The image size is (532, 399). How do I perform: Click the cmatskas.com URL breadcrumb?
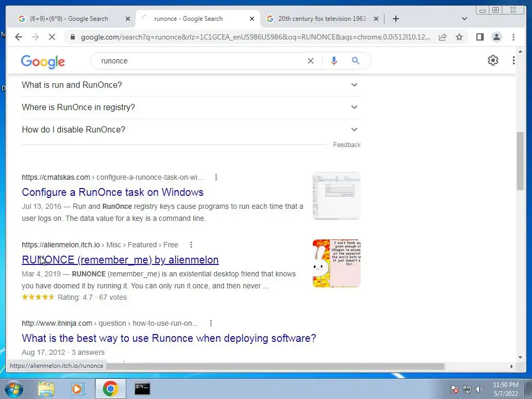pyautogui.click(x=112, y=177)
